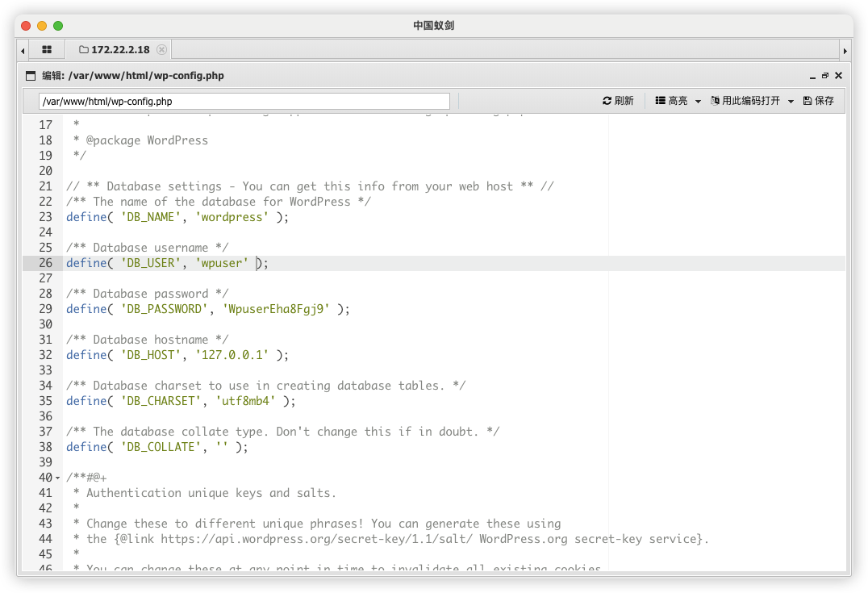The height and width of the screenshot is (593, 868).
Task: Click the api.wordpress.org secret-key URL text
Action: tap(316, 539)
